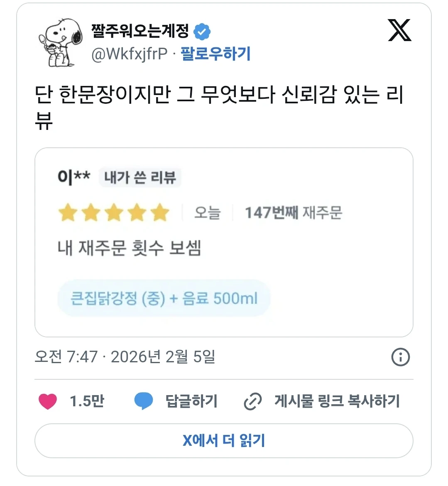The image size is (448, 486).
Task: Click 게시물 링크 복사하기 text
Action: tap(337, 401)
